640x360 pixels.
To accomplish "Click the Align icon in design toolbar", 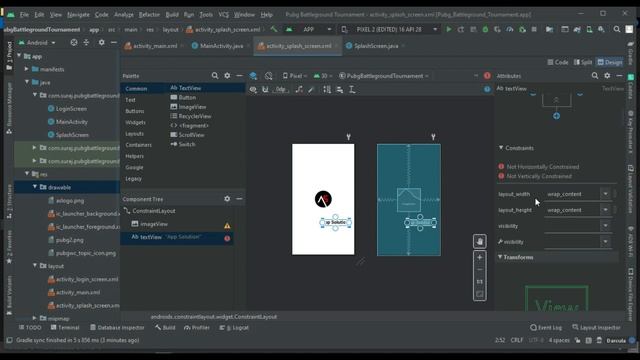I will [x=339, y=89].
